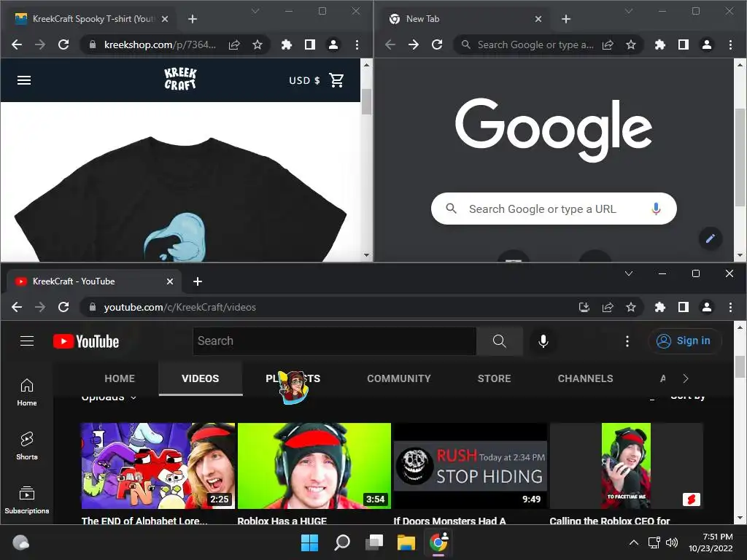This screenshot has height=560, width=747.
Task: Open the COMMUNITY channel tab
Action: click(x=399, y=378)
